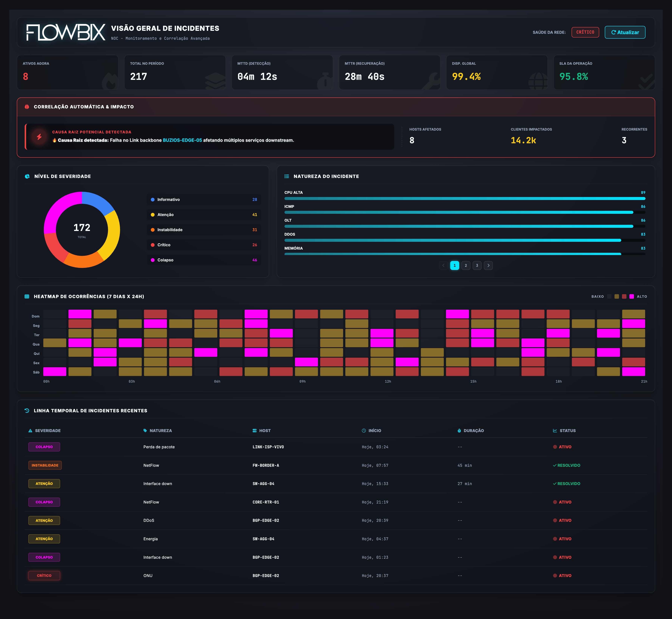Click the brain icon beside Correlação Automática
This screenshot has height=619, width=672.
click(x=27, y=107)
